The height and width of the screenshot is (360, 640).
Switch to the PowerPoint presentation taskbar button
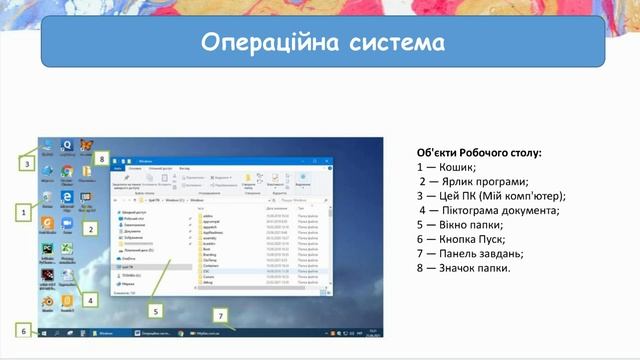pyautogui.click(x=153, y=333)
